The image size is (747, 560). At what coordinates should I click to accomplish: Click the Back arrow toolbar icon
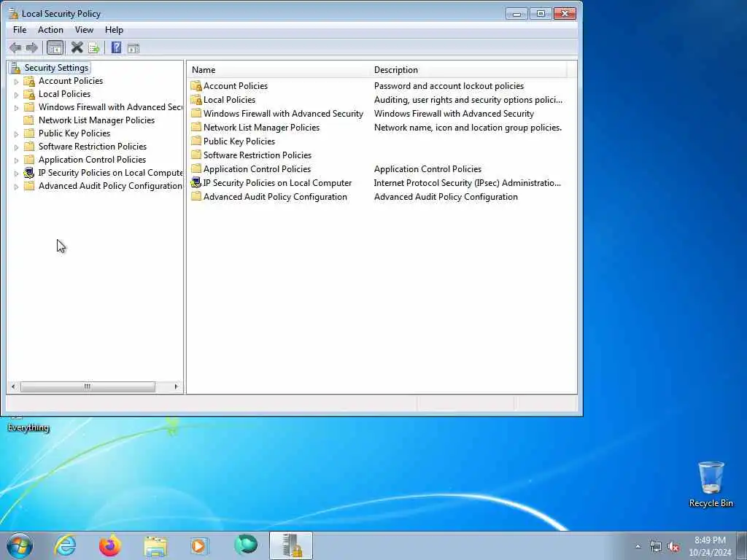15,47
